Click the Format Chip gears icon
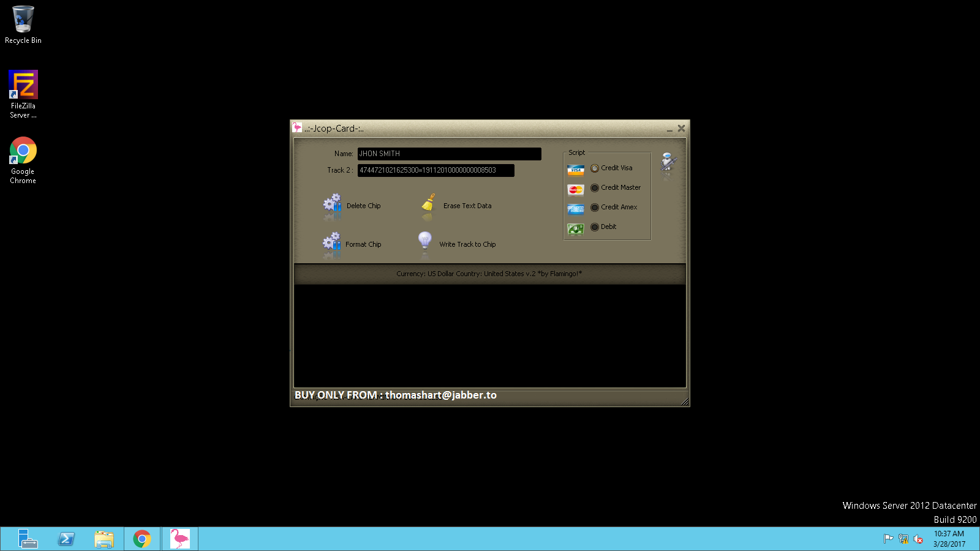This screenshot has width=980, height=551. [332, 242]
